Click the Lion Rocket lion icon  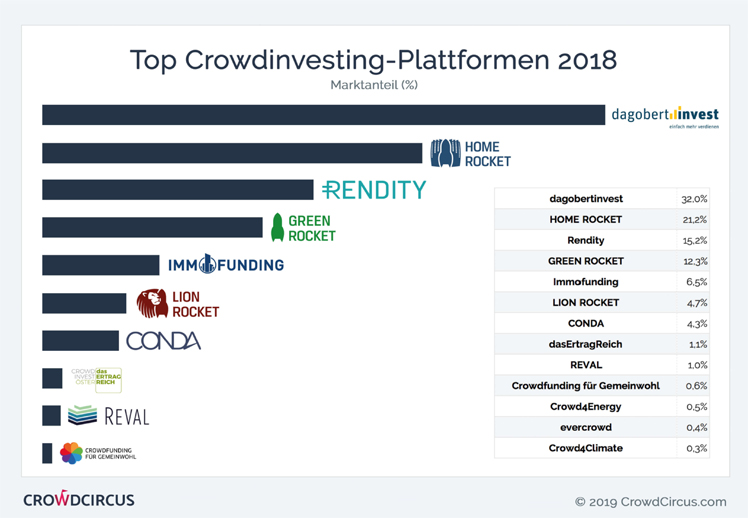[x=152, y=303]
